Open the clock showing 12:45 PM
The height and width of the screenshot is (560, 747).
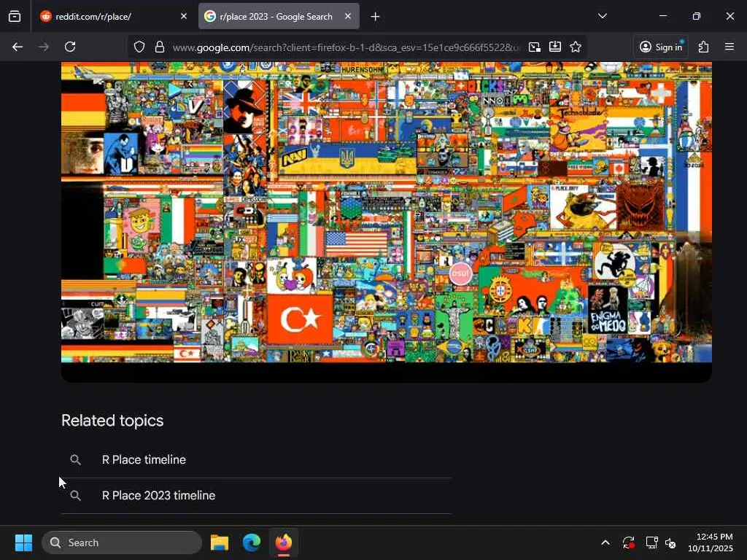(711, 542)
